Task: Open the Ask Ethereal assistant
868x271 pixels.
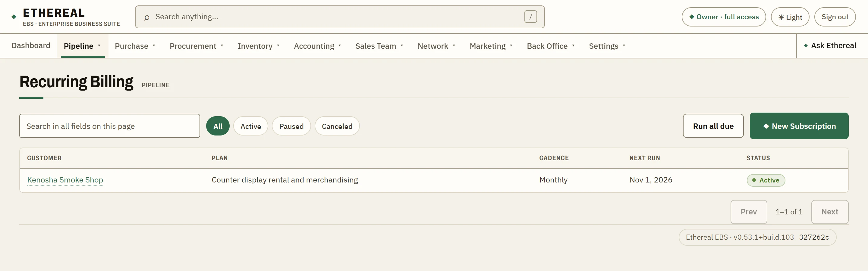Action: 830,46
